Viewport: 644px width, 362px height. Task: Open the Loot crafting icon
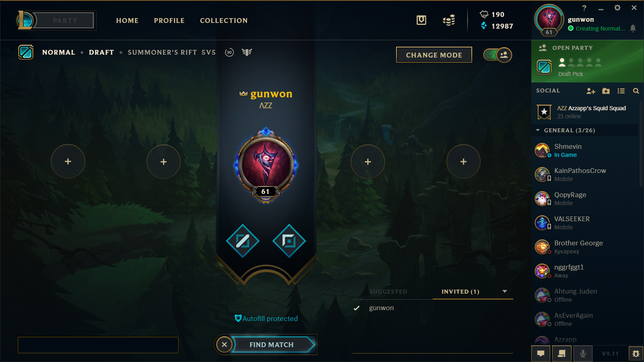point(421,20)
